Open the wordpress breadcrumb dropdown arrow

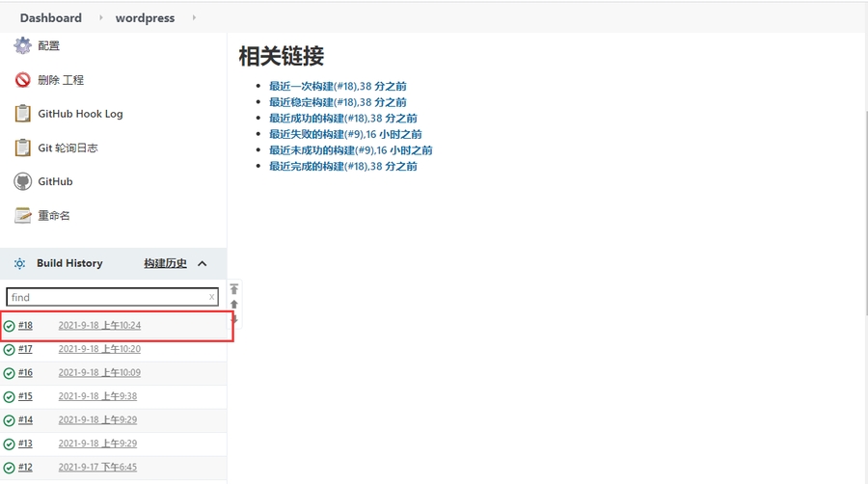tap(193, 17)
